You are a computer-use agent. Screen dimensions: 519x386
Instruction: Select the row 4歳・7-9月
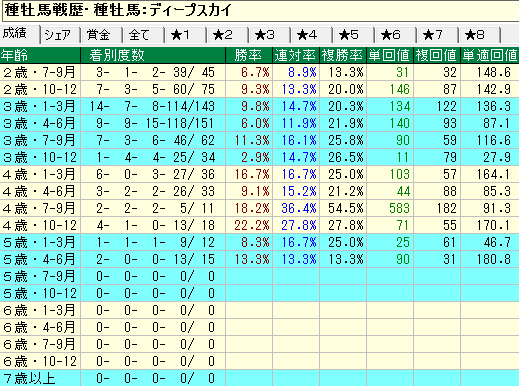pos(259,208)
